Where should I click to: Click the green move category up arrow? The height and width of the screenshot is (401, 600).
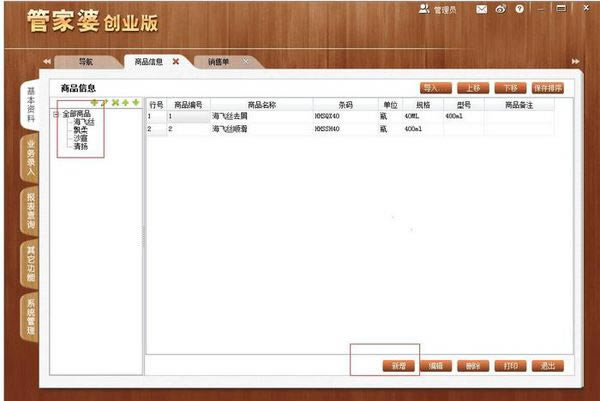click(125, 102)
